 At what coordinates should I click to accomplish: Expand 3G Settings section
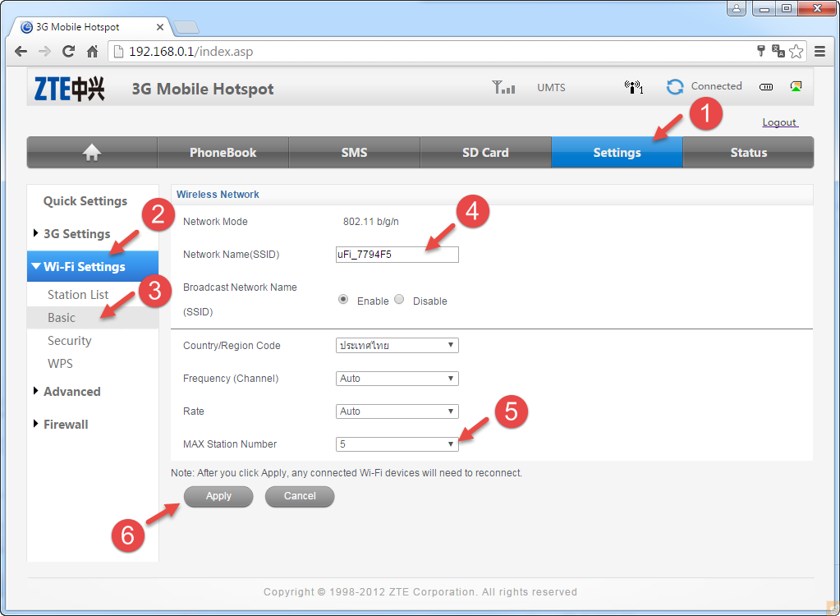tap(76, 233)
